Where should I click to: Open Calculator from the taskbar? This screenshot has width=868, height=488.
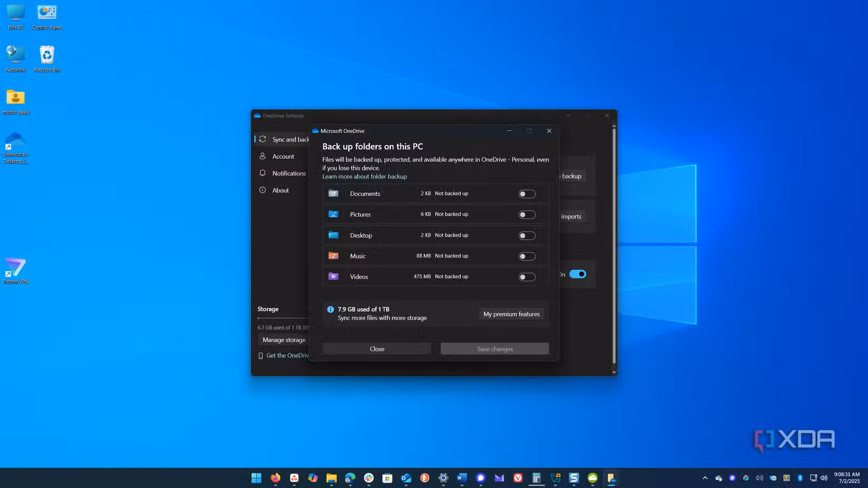pyautogui.click(x=537, y=478)
